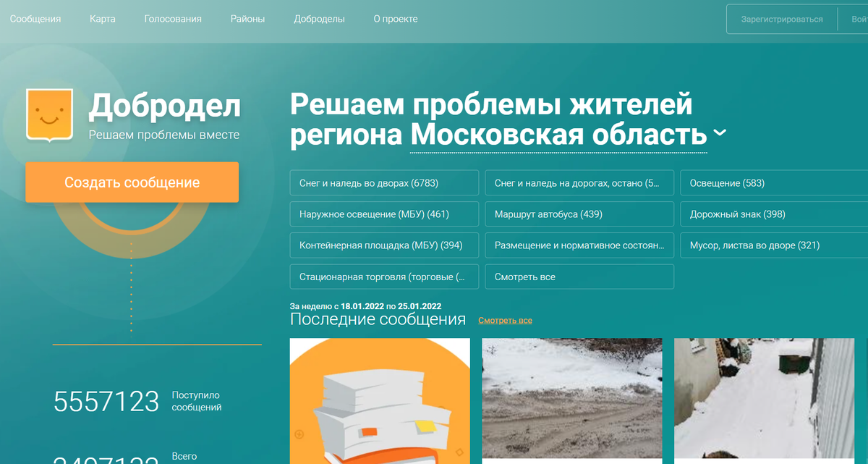Screen dimensions: 868x464
Task: Filter by Снег и наледь на дорогах
Action: tap(579, 183)
